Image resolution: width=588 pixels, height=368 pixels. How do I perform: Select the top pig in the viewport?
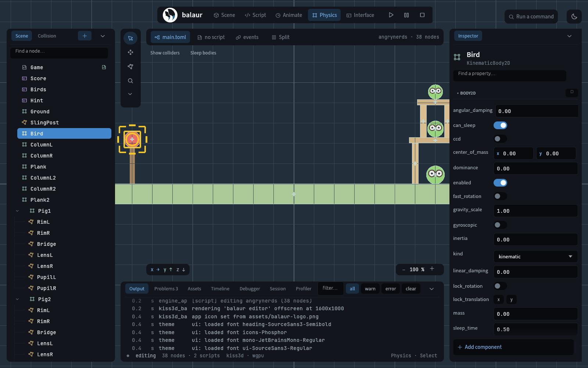point(435,91)
